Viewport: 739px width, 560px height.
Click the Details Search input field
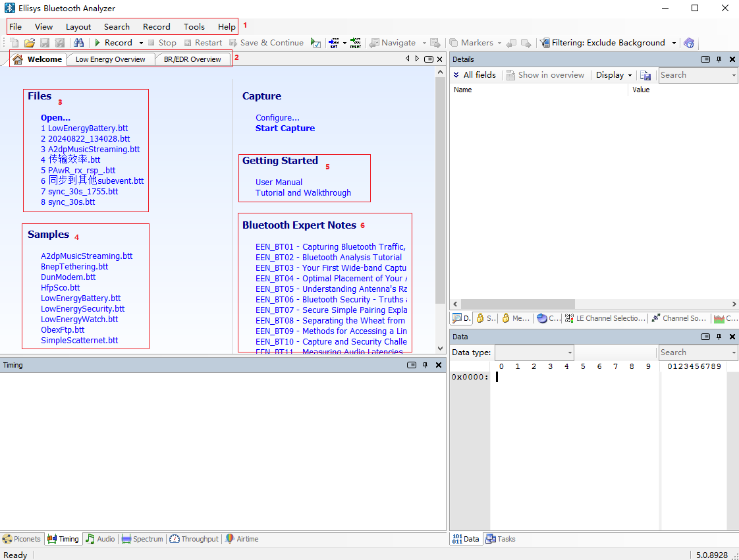(694, 75)
